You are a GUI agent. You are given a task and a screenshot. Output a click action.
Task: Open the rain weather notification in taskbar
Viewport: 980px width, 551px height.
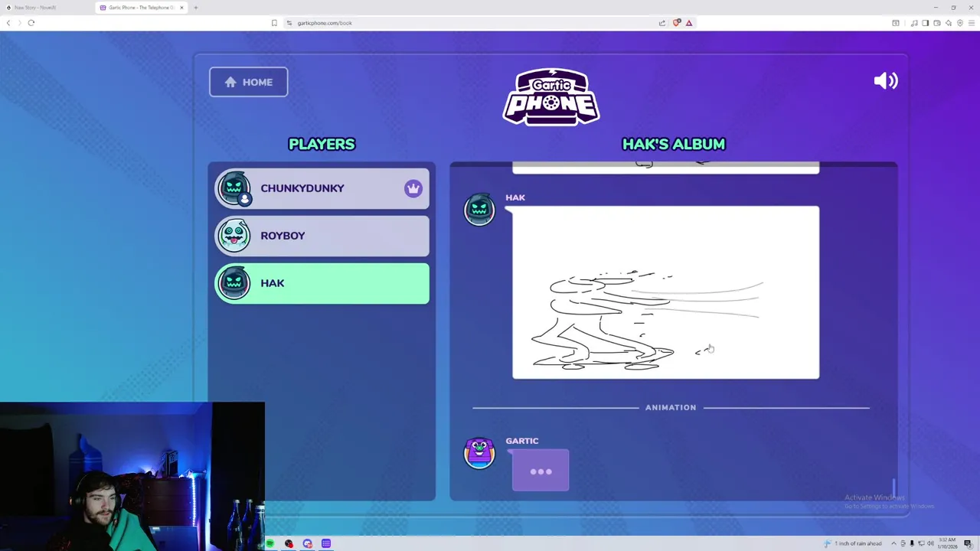pyautogui.click(x=854, y=543)
